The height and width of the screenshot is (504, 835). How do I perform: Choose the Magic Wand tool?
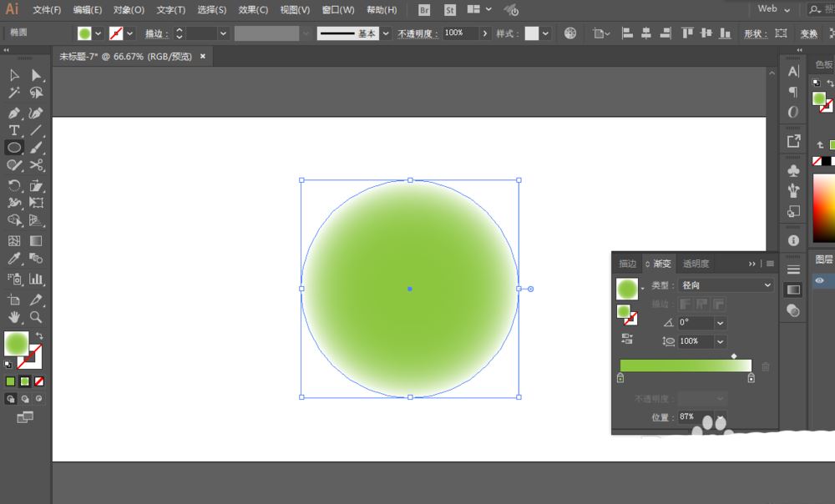click(x=14, y=93)
